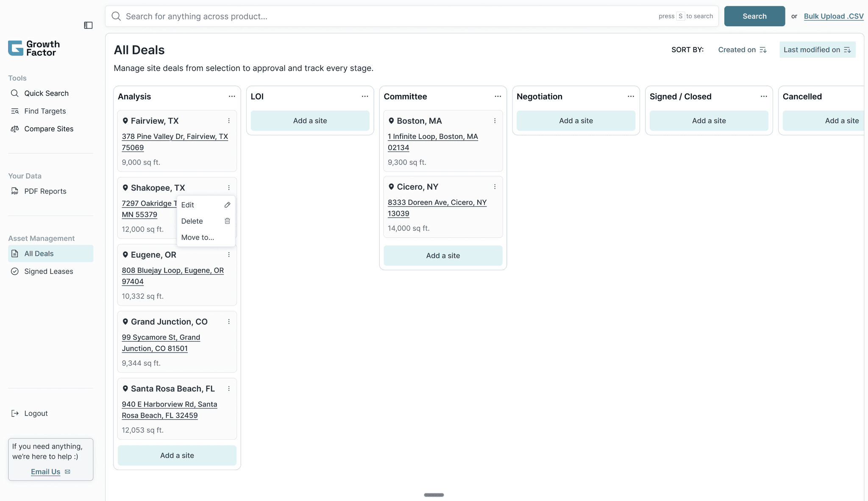Viewport: 868px width, 501px height.
Task: Go to Signed Leases
Action: coord(48,271)
